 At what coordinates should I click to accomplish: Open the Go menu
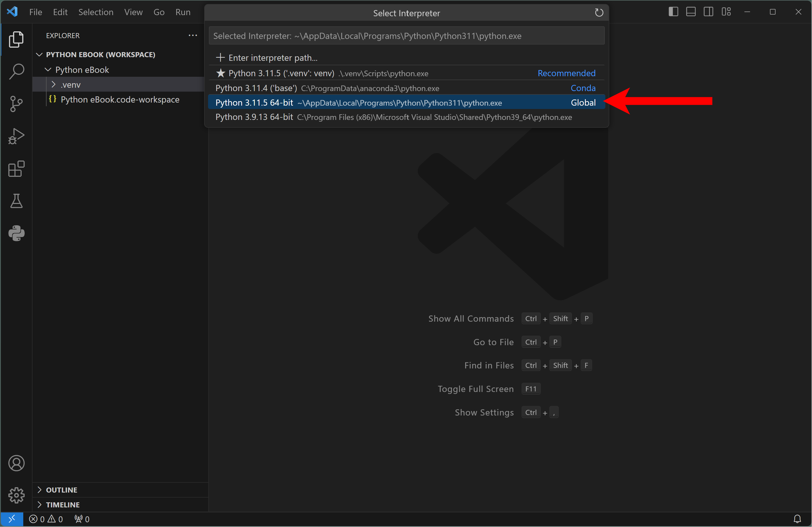click(x=159, y=12)
